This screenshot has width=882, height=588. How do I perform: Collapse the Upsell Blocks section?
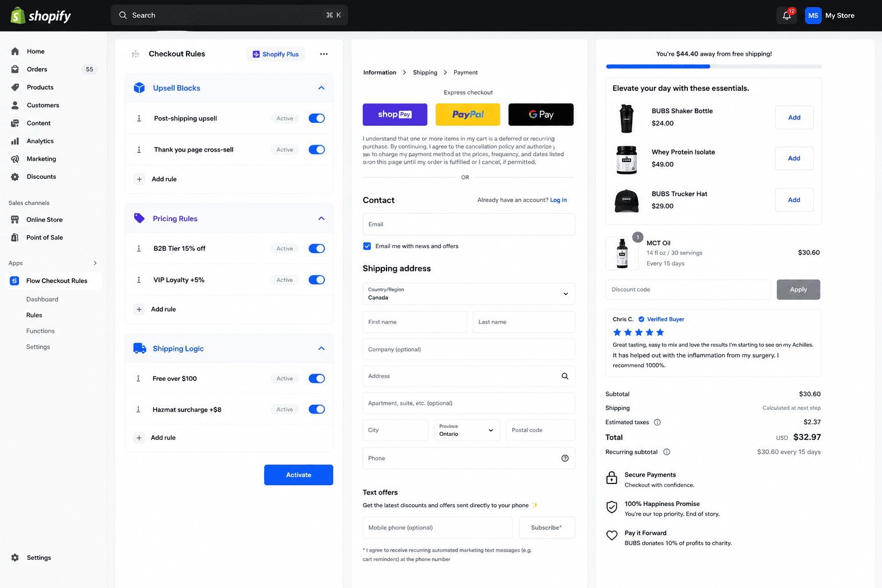pyautogui.click(x=322, y=88)
